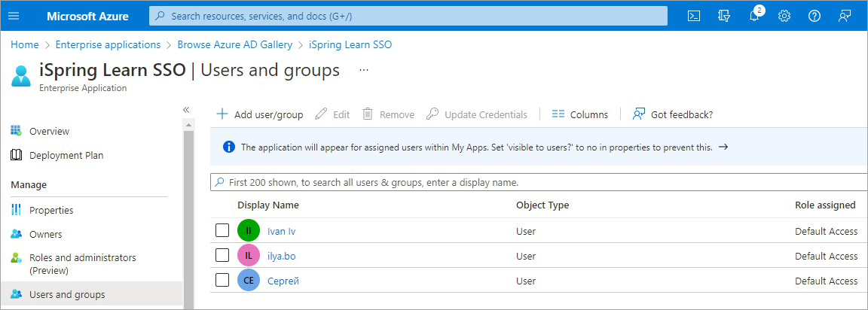Open Owners under Manage
The width and height of the screenshot is (868, 310).
[x=45, y=234]
